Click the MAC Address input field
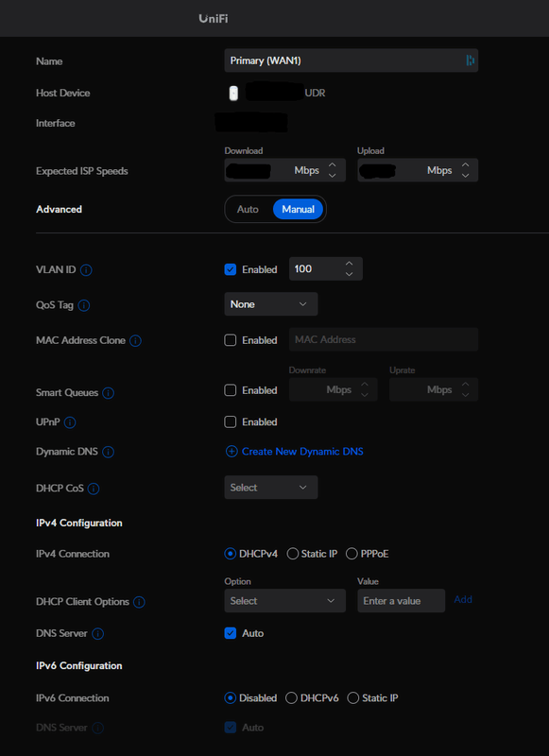This screenshot has height=756, width=549. 384,339
